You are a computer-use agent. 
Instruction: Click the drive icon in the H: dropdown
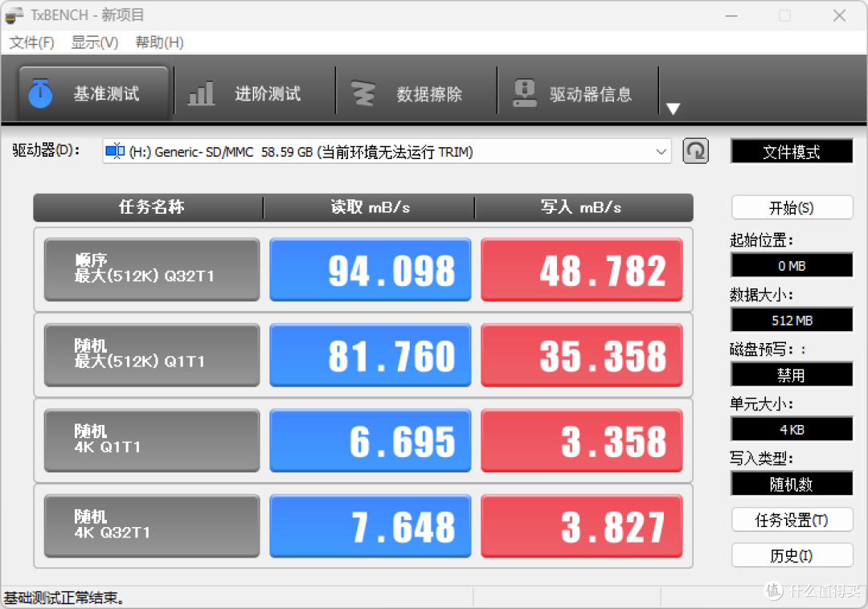click(x=115, y=151)
